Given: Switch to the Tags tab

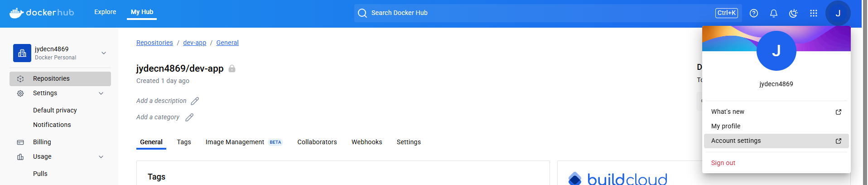Looking at the screenshot, I should point(184,142).
